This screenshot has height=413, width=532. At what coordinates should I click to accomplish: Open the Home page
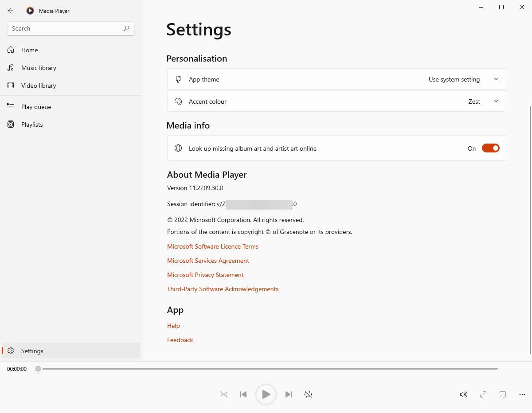pyautogui.click(x=71, y=50)
